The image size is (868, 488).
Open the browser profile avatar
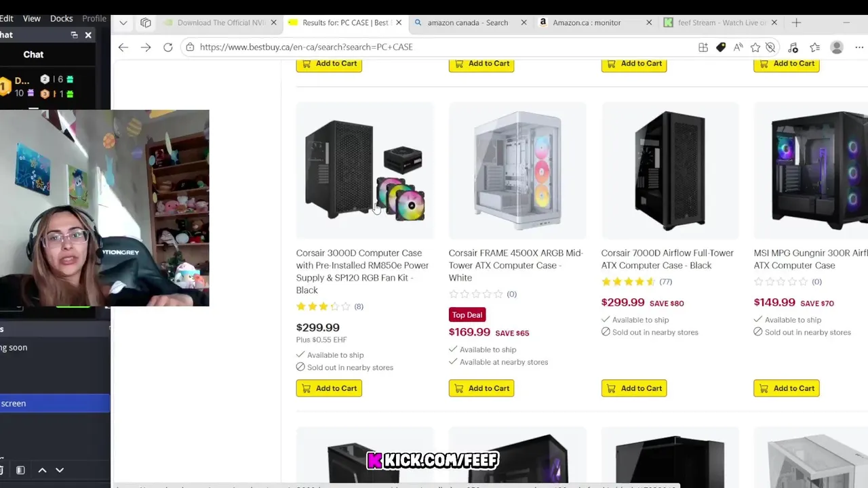[837, 47]
